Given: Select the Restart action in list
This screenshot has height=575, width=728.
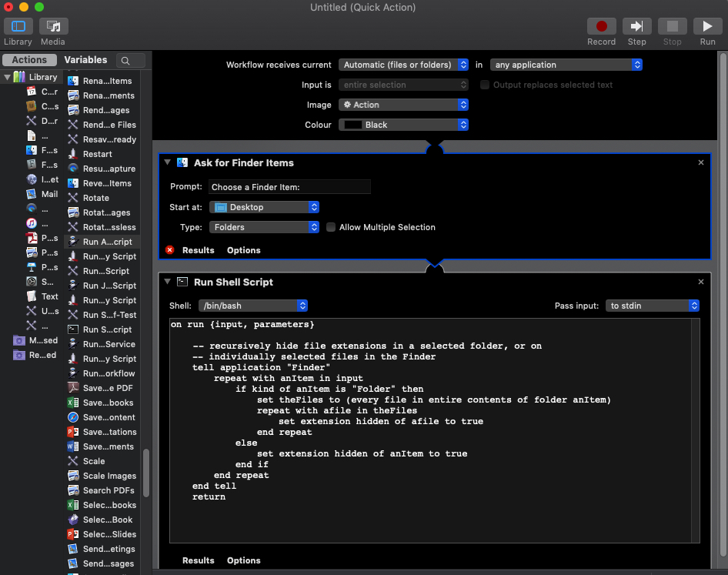Looking at the screenshot, I should pyautogui.click(x=97, y=154).
